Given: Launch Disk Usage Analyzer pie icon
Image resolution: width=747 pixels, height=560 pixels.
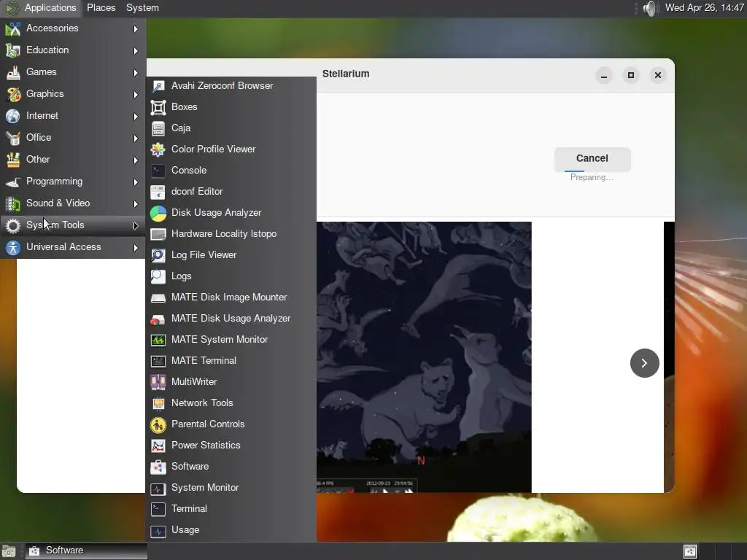Looking at the screenshot, I should [x=158, y=213].
